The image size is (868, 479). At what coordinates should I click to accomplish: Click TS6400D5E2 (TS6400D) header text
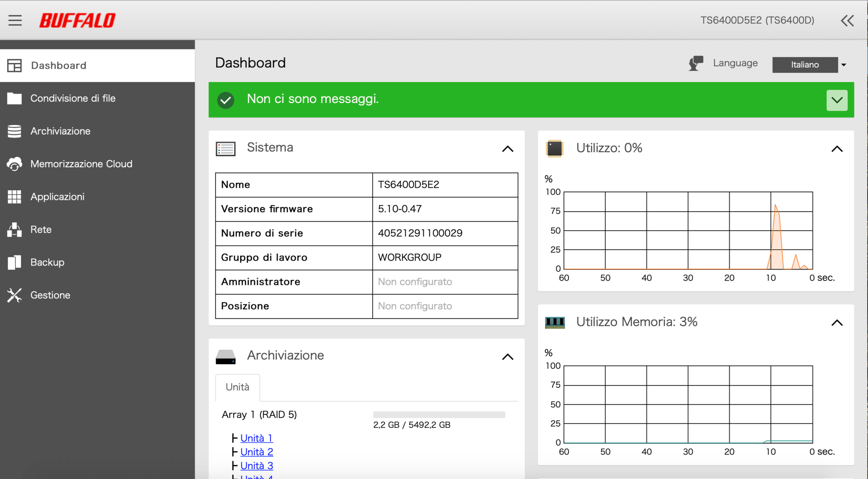click(757, 20)
